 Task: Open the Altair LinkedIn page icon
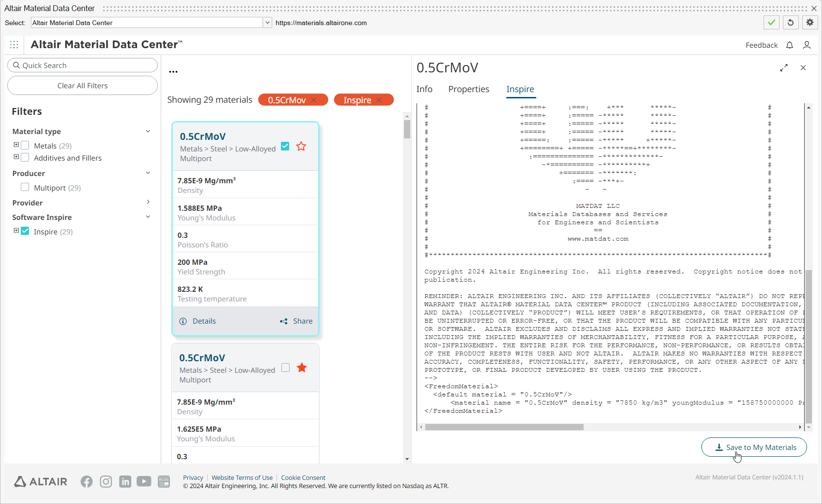[x=125, y=481]
